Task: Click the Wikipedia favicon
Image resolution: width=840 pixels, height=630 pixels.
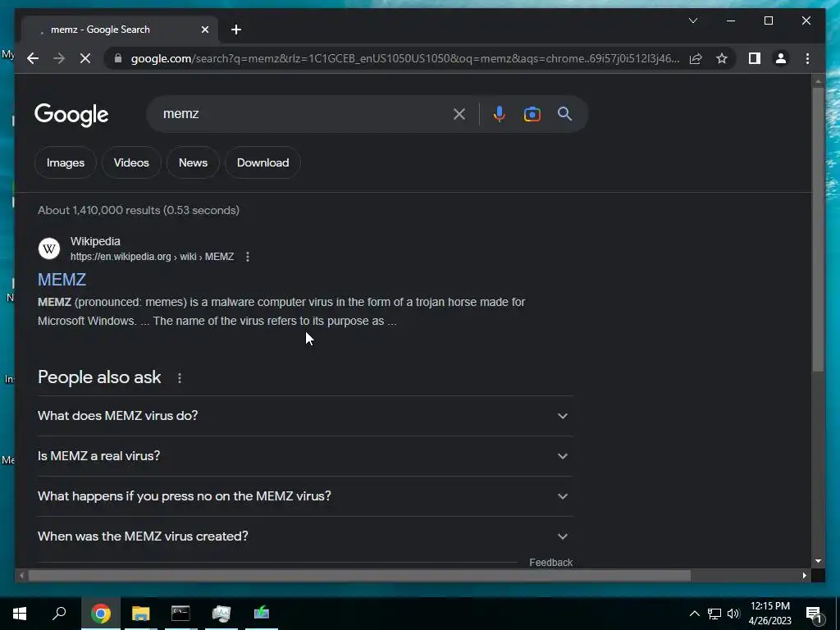Action: tap(48, 249)
